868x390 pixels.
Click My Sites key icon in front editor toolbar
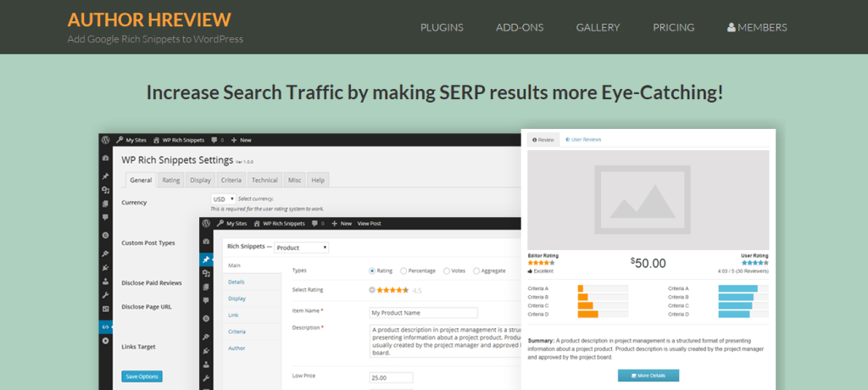click(220, 223)
